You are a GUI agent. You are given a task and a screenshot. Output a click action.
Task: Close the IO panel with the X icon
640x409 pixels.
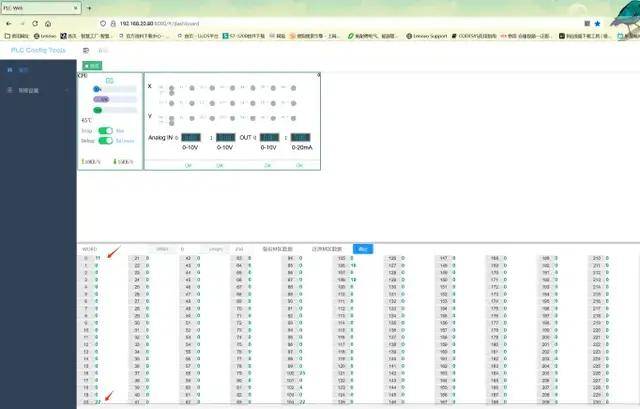coord(318,76)
